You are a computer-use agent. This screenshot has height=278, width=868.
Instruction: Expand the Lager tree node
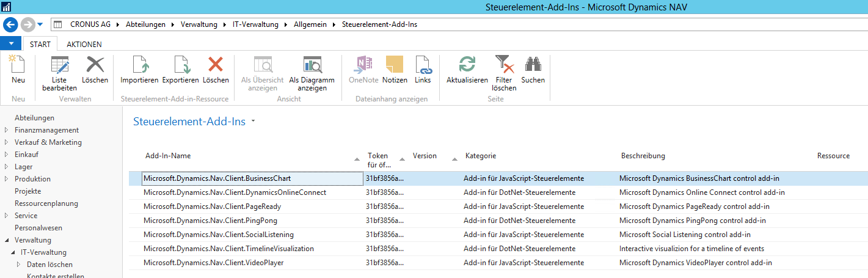click(6, 167)
